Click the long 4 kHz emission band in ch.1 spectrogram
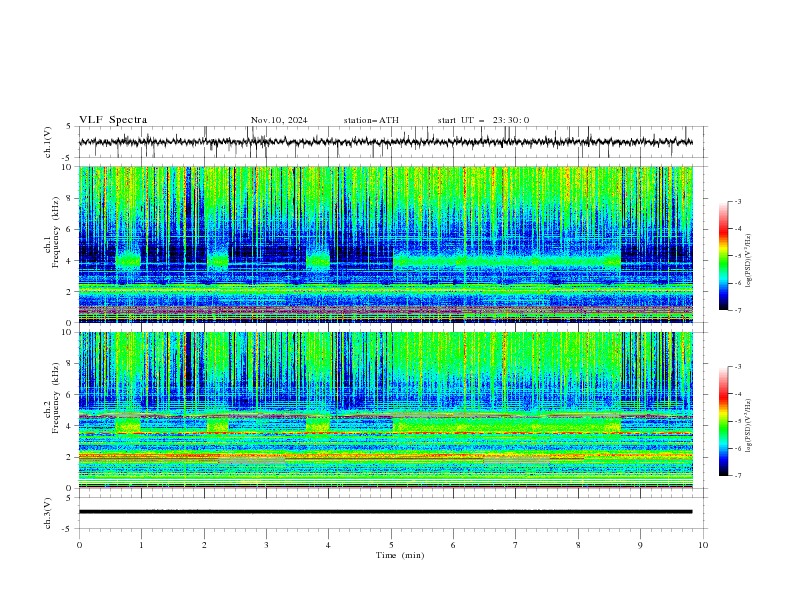Image resolution: width=792 pixels, height=612 pixels. pyautogui.click(x=507, y=261)
